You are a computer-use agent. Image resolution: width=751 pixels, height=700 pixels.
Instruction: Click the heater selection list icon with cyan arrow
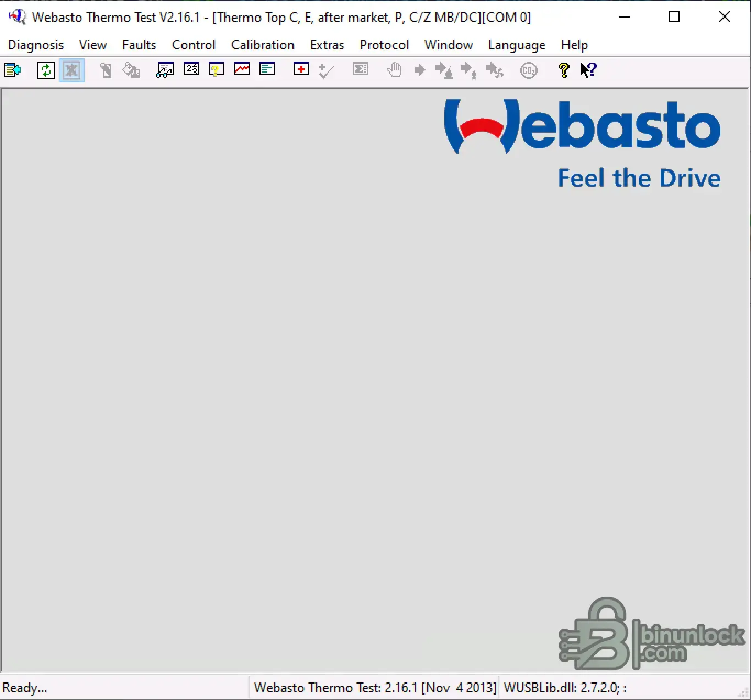pyautogui.click(x=13, y=70)
